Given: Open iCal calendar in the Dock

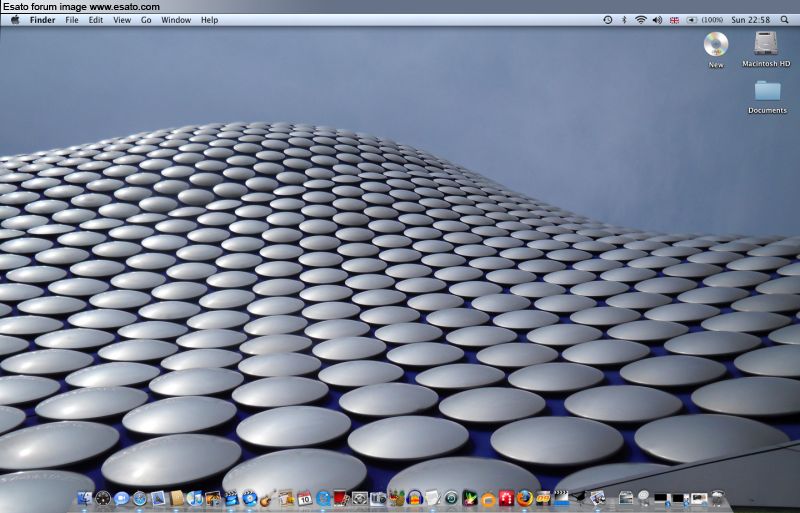Looking at the screenshot, I should pyautogui.click(x=304, y=497).
